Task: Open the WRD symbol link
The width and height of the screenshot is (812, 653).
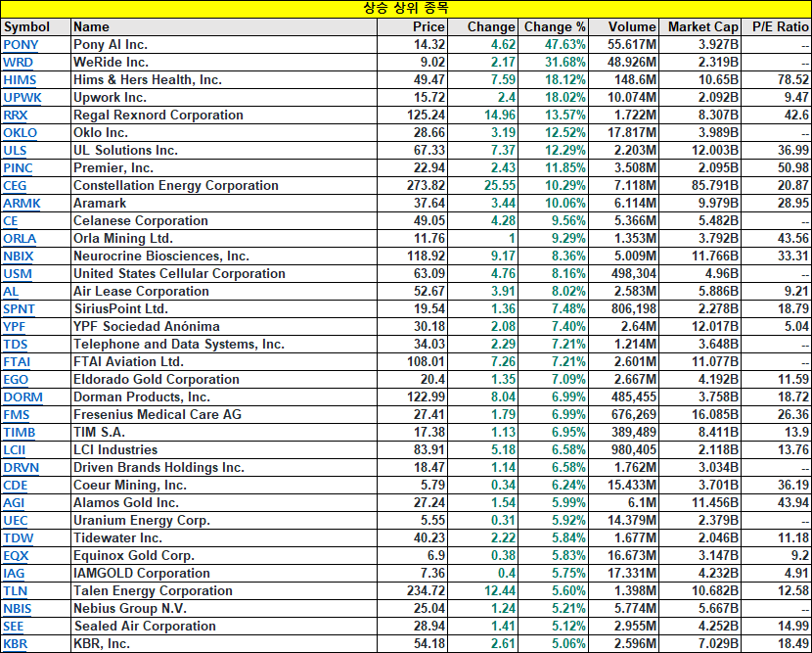Action: tap(19, 63)
